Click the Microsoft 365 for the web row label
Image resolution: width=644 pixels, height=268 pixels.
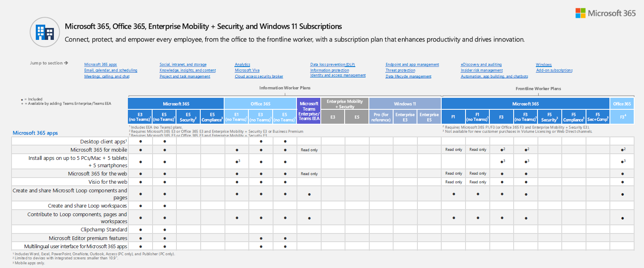(x=97, y=173)
